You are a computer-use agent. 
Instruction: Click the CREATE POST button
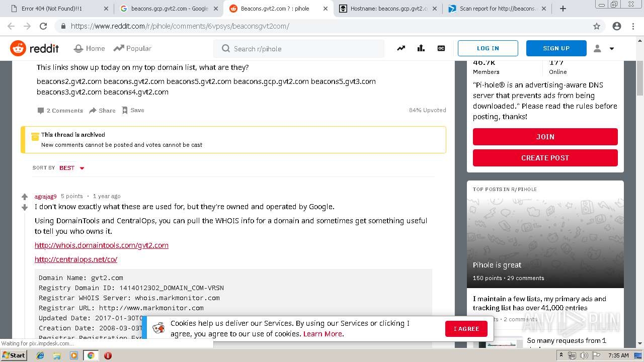click(545, 158)
